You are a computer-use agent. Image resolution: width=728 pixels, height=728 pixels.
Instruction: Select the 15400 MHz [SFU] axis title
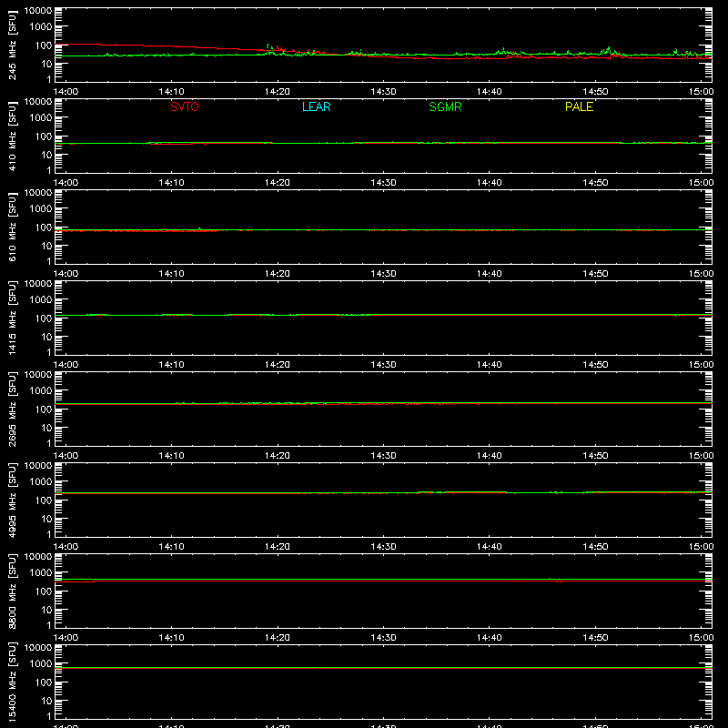click(12, 682)
